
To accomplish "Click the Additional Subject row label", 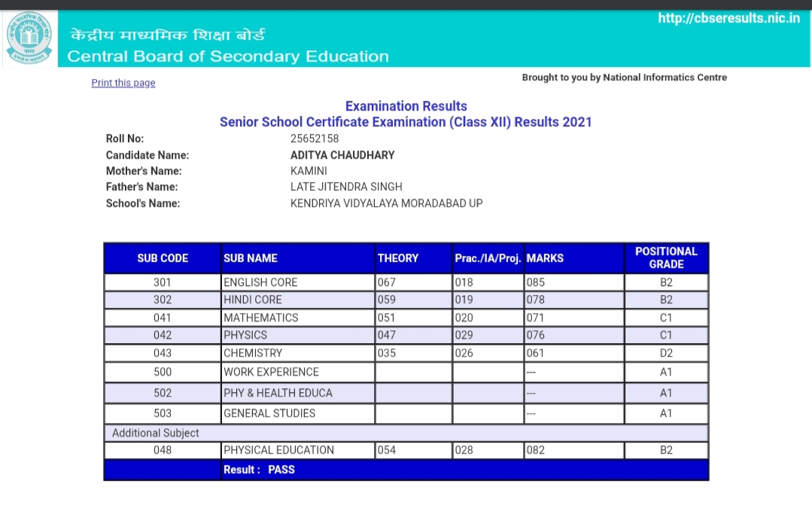I will point(155,433).
